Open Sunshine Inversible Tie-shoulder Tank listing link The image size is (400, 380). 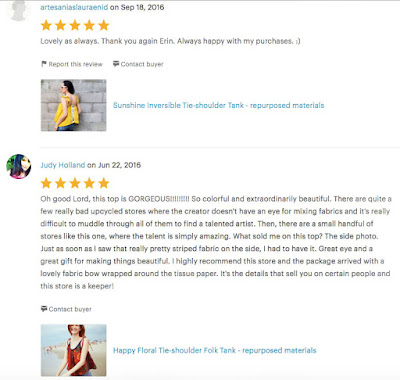coord(218,105)
